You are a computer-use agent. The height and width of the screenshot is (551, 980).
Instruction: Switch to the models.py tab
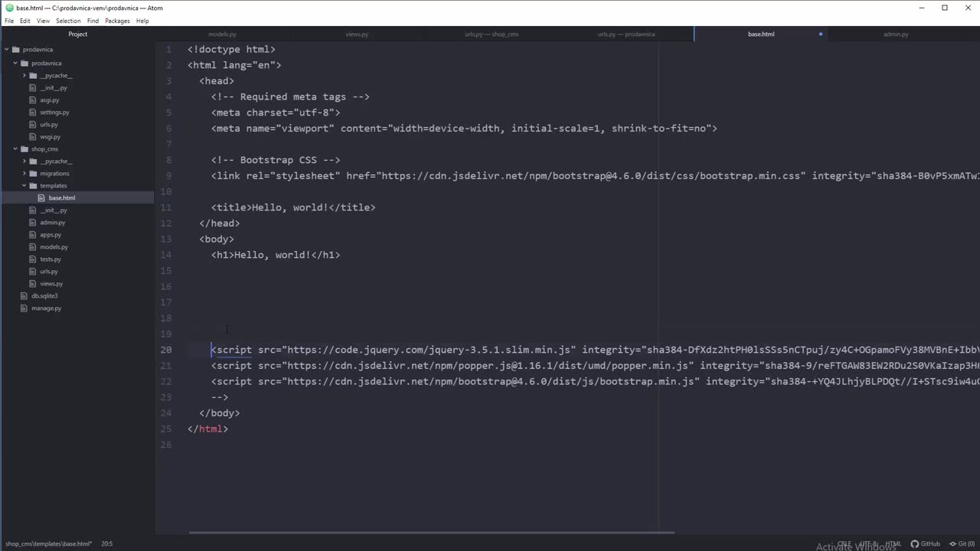222,34
